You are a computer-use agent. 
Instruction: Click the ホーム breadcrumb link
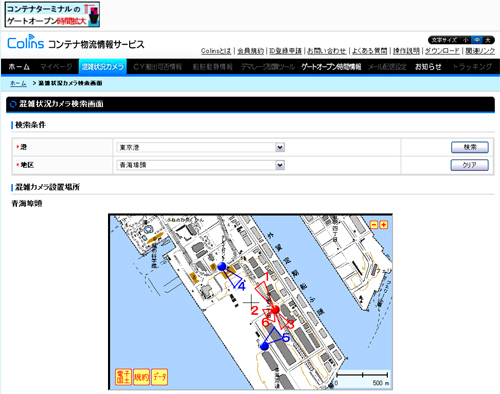(x=18, y=83)
